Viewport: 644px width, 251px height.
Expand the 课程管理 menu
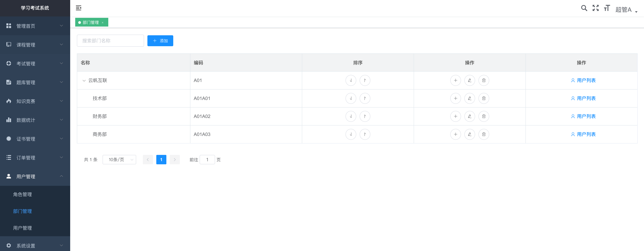(35, 45)
